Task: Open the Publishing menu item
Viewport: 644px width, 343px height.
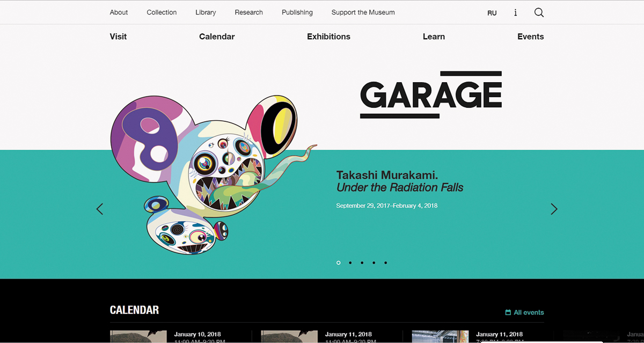Action: (x=297, y=12)
